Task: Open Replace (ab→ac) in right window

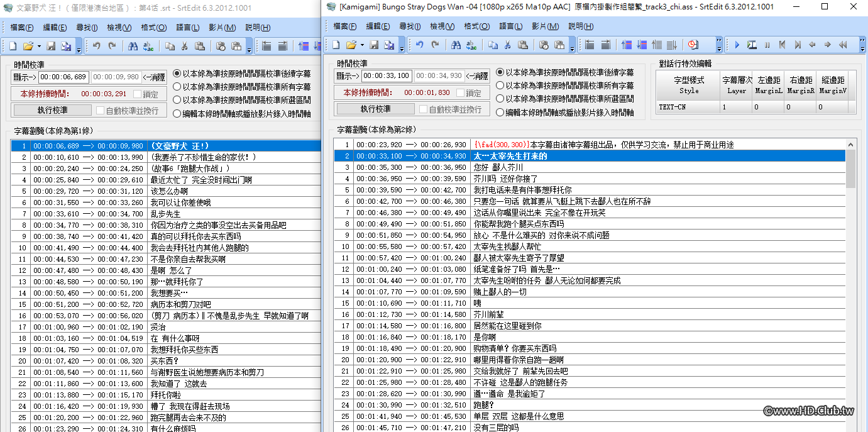Action: (x=471, y=45)
